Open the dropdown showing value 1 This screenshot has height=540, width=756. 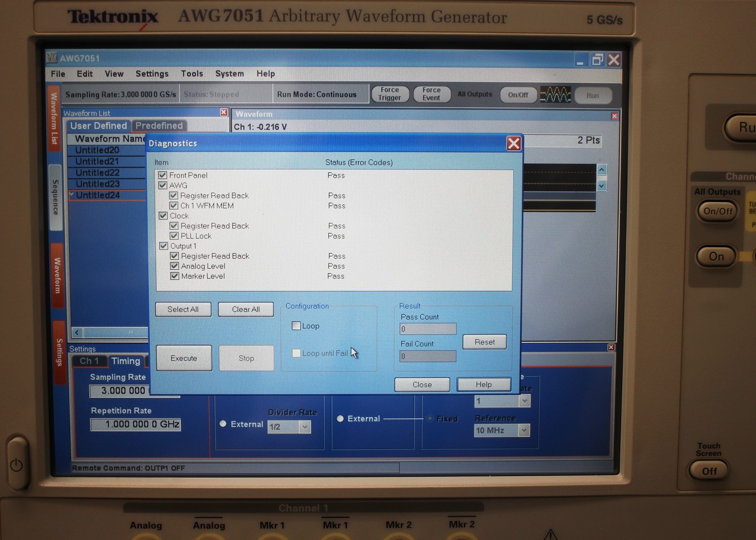coord(524,400)
